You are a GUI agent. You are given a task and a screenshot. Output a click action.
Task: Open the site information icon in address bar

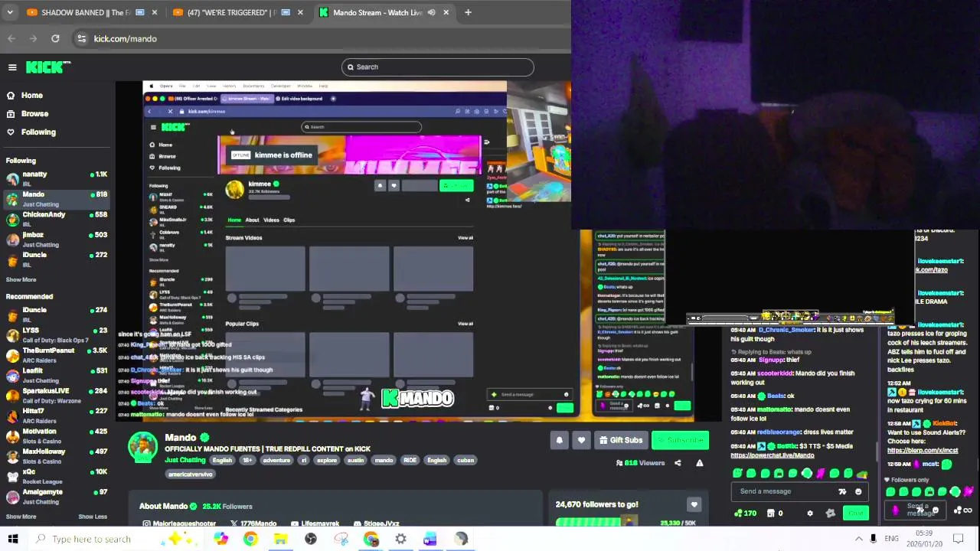pyautogui.click(x=81, y=38)
